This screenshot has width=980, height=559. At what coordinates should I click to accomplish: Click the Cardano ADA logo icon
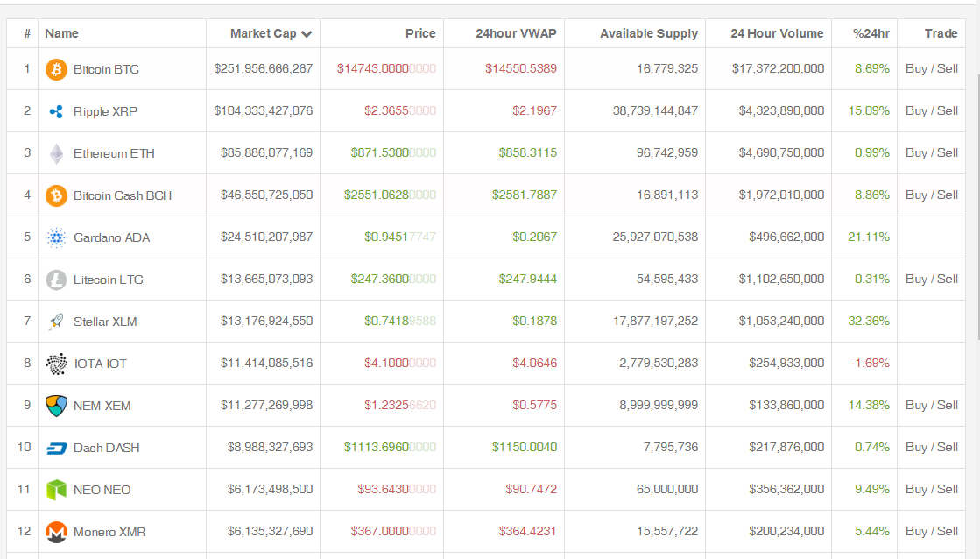[x=56, y=237]
